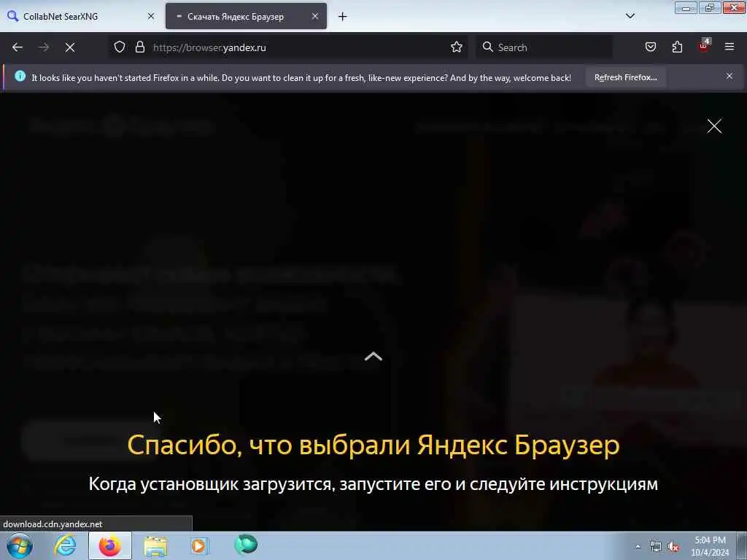Close the Скачать Яндекс Браузер tab
This screenshot has width=747, height=560.
click(315, 16)
